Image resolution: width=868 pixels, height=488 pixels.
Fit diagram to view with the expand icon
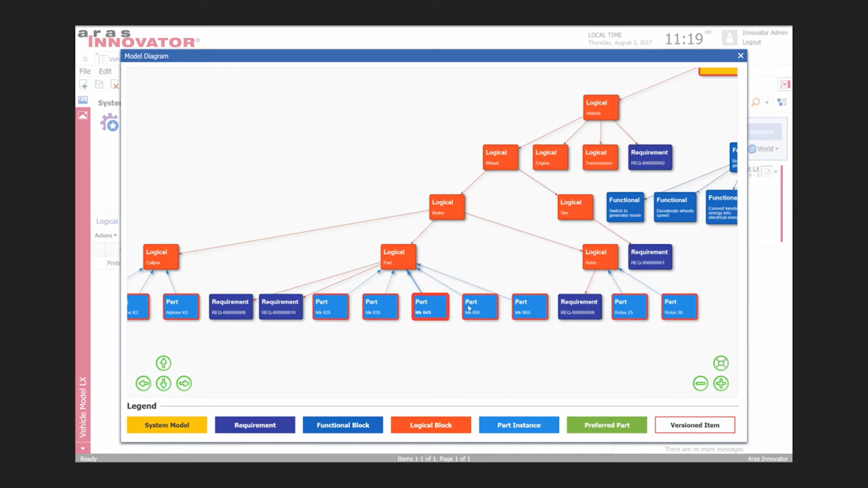click(x=721, y=363)
